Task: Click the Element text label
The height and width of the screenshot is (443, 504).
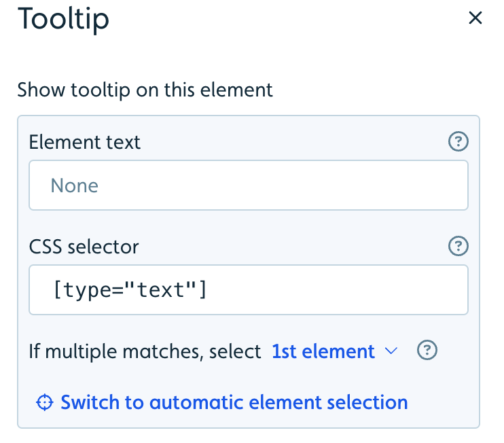Action: [85, 142]
